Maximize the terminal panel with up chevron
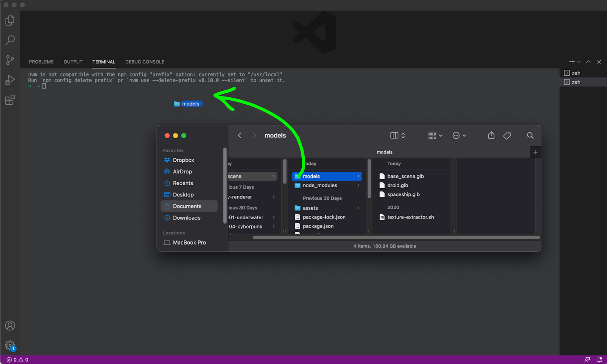The width and height of the screenshot is (607, 364). tap(588, 62)
